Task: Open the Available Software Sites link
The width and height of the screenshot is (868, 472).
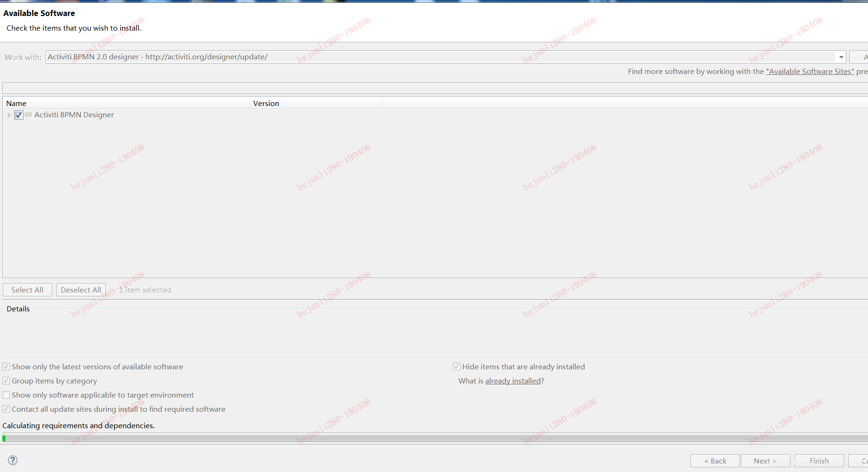Action: point(810,71)
